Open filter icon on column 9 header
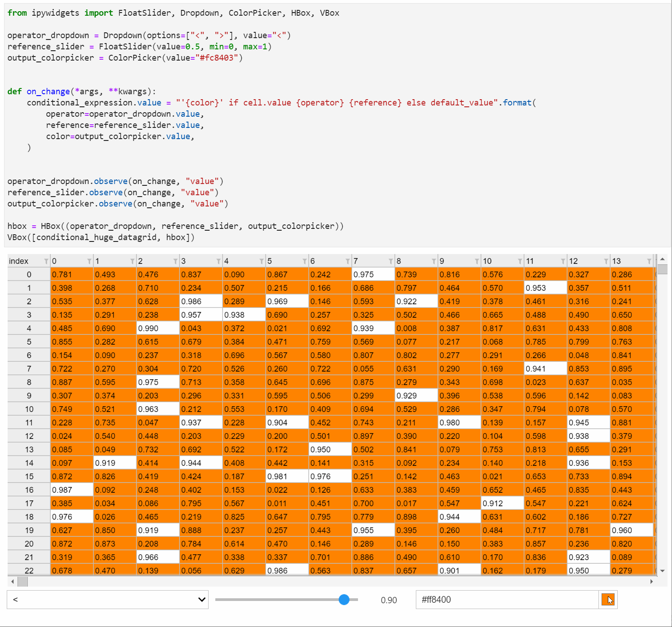The image size is (672, 627). coord(476,261)
